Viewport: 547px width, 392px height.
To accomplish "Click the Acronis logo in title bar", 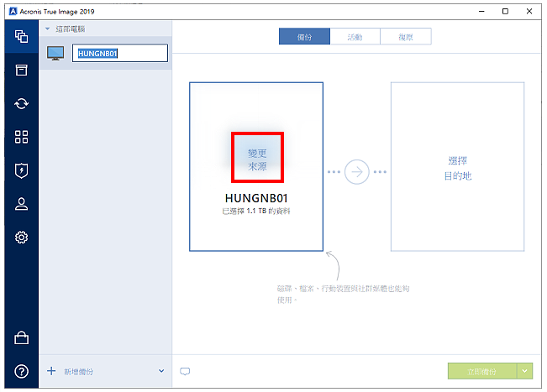I will [13, 12].
